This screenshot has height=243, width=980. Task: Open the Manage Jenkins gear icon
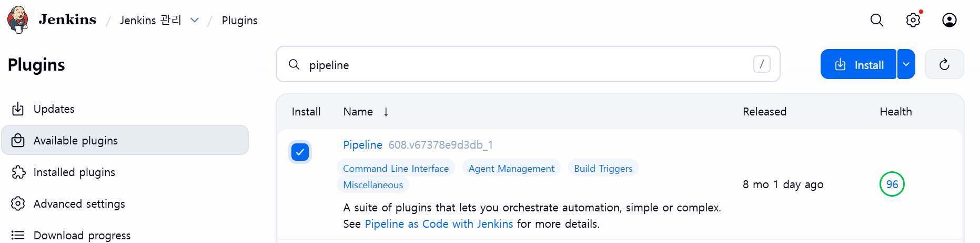913,20
